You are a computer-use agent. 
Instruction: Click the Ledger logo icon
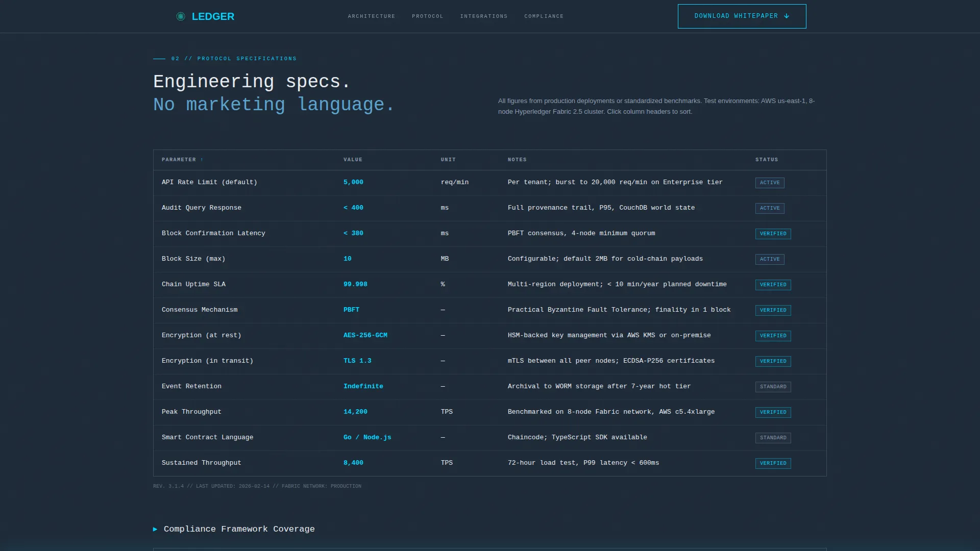(x=181, y=16)
